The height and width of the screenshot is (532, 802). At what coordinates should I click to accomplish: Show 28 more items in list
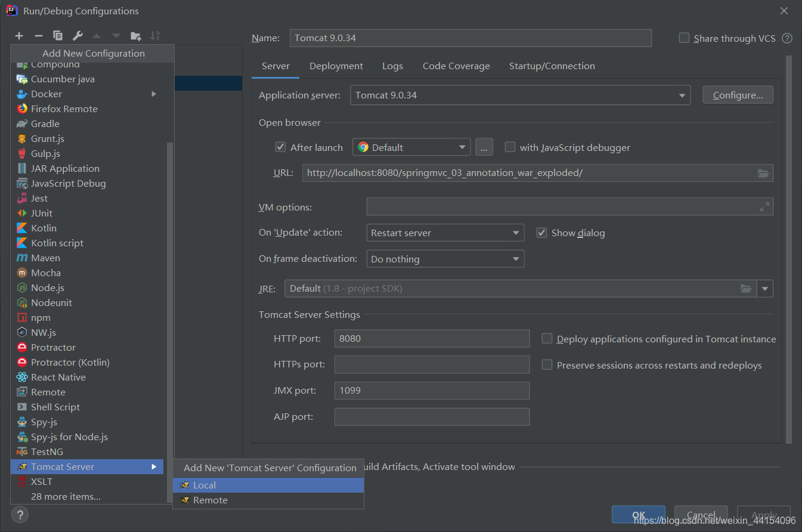tap(87, 496)
